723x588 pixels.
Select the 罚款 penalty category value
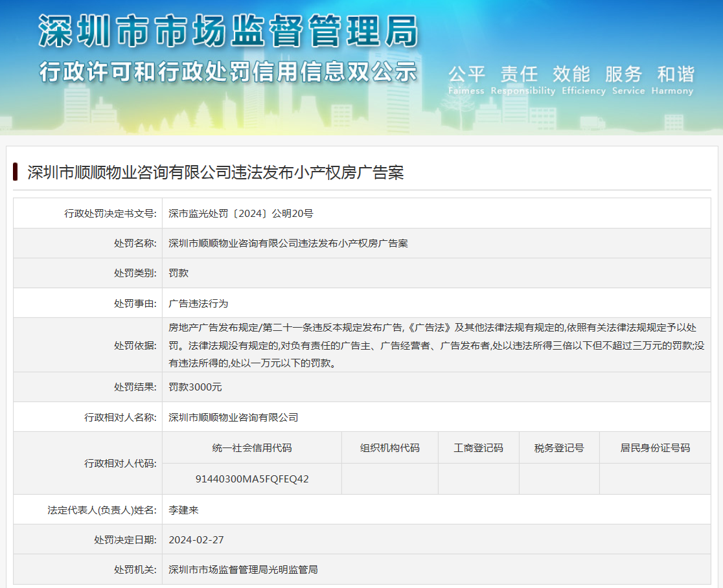pos(178,273)
